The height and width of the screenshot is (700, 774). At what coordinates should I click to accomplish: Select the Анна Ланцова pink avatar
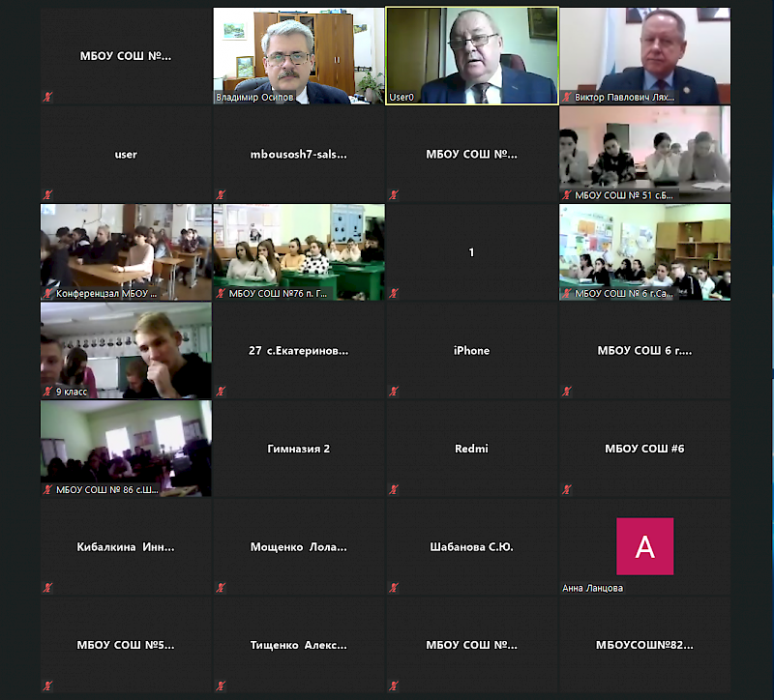click(x=644, y=546)
